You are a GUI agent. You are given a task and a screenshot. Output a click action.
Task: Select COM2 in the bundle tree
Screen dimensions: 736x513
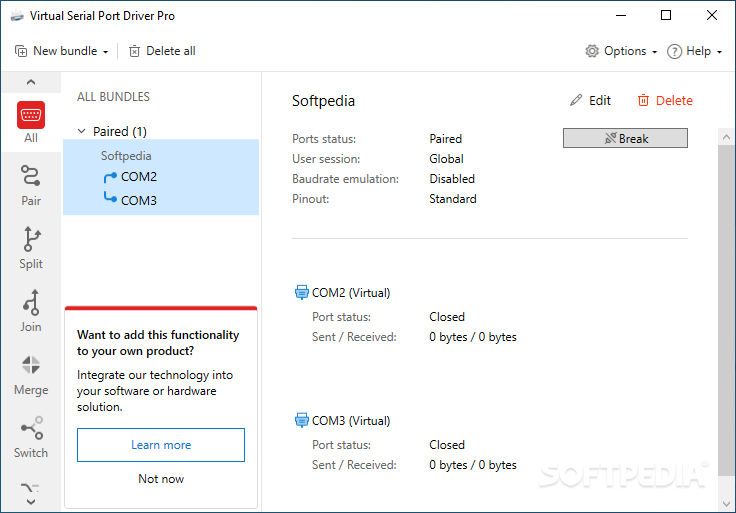coord(139,177)
